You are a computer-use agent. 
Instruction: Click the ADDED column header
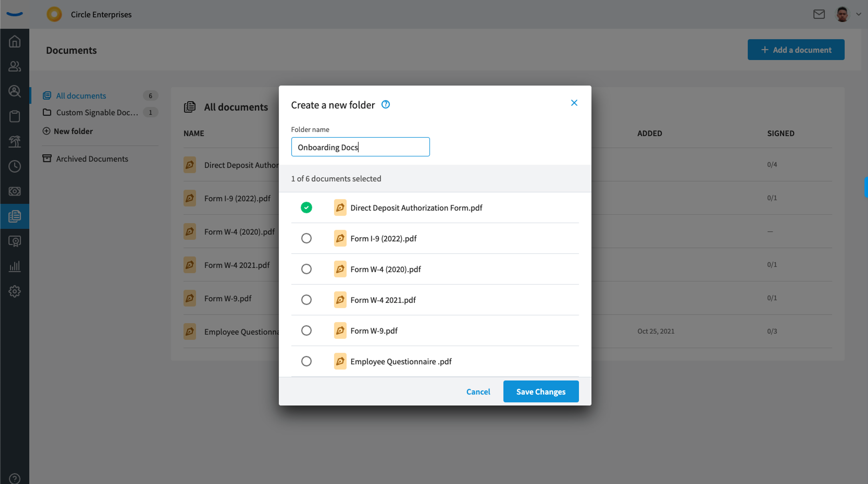click(x=649, y=133)
